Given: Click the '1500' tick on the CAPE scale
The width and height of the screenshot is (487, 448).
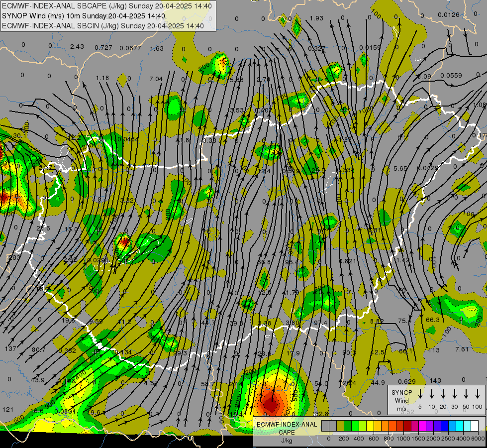Looking at the screenshot, I should tap(418, 439).
